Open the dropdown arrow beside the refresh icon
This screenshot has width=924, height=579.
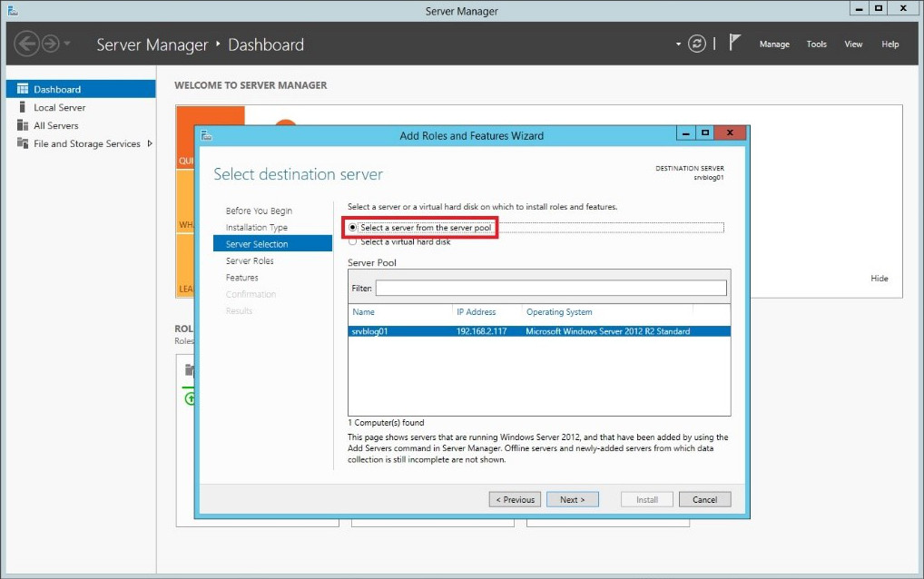pyautogui.click(x=678, y=44)
